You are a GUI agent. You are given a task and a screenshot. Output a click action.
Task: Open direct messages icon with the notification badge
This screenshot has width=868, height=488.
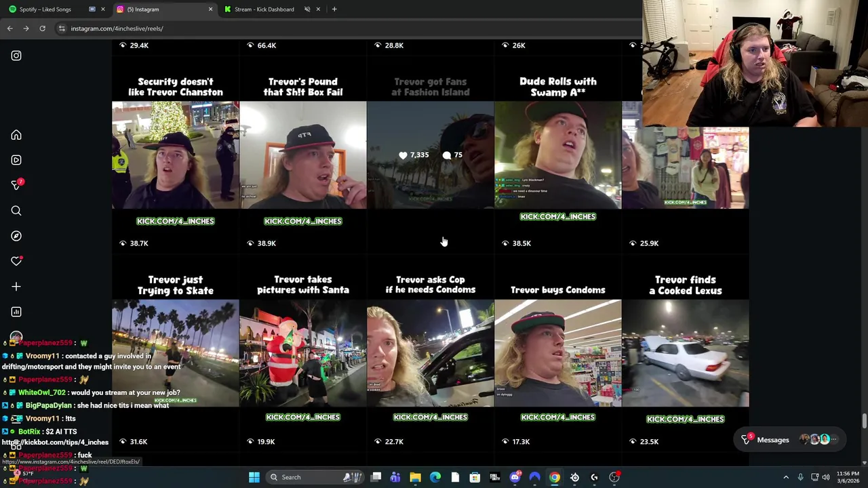click(x=16, y=185)
